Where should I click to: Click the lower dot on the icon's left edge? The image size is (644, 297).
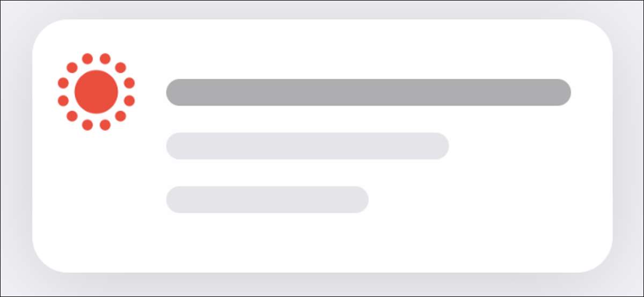(63, 100)
